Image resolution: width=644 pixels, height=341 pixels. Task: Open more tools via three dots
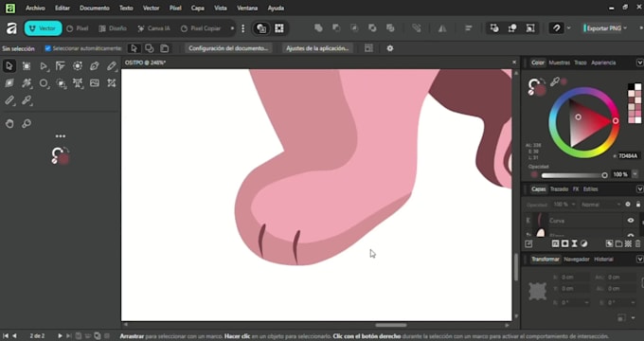61,136
